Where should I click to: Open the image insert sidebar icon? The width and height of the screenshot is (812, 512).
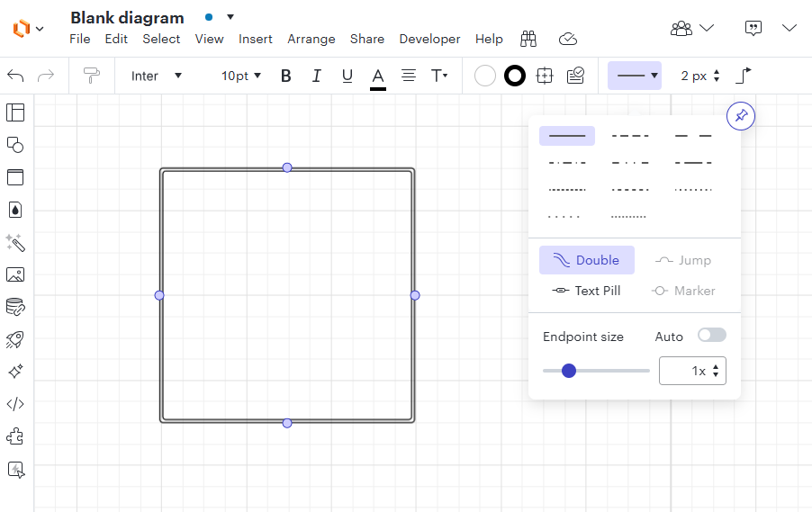point(15,274)
